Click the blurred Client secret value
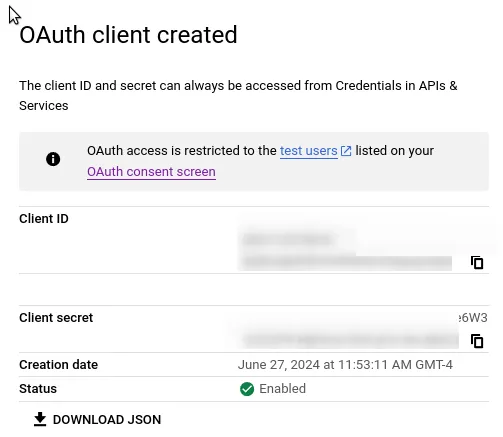This screenshot has width=503, height=437. click(x=348, y=339)
